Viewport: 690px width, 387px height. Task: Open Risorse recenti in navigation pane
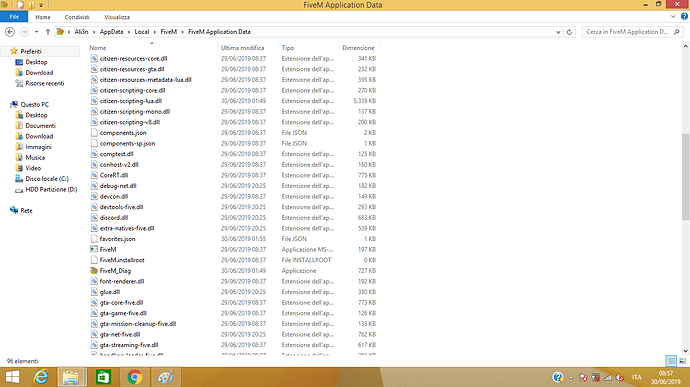pyautogui.click(x=44, y=83)
